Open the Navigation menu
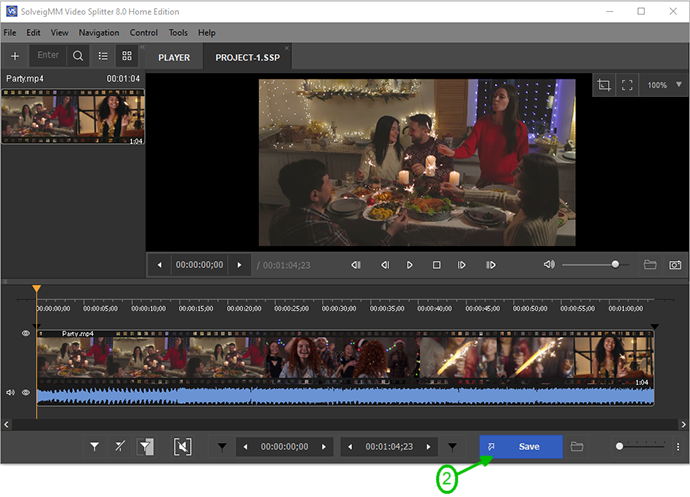 coord(98,33)
